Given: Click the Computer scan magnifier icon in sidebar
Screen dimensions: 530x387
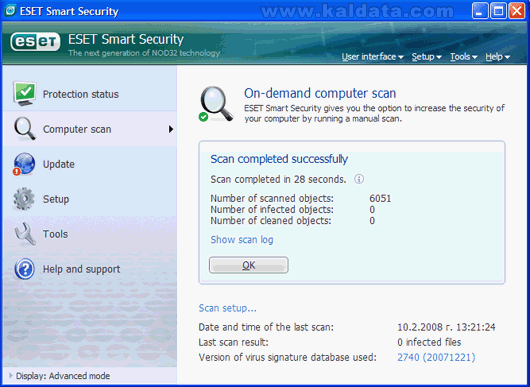Looking at the screenshot, I should coord(24,129).
